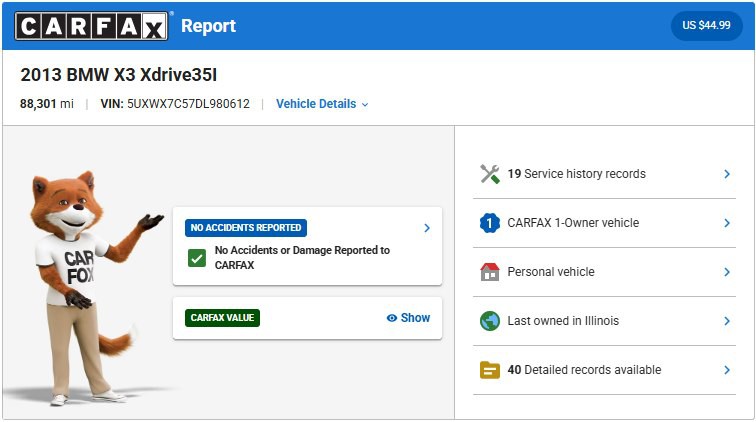
Task: Click the green CARFAX VALUE badge
Action: [x=222, y=318]
